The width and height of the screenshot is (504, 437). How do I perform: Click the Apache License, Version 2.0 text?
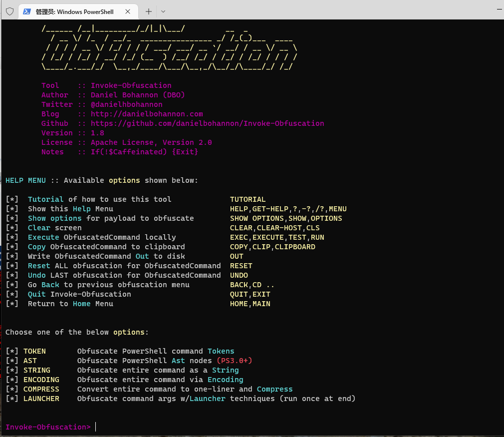151,142
